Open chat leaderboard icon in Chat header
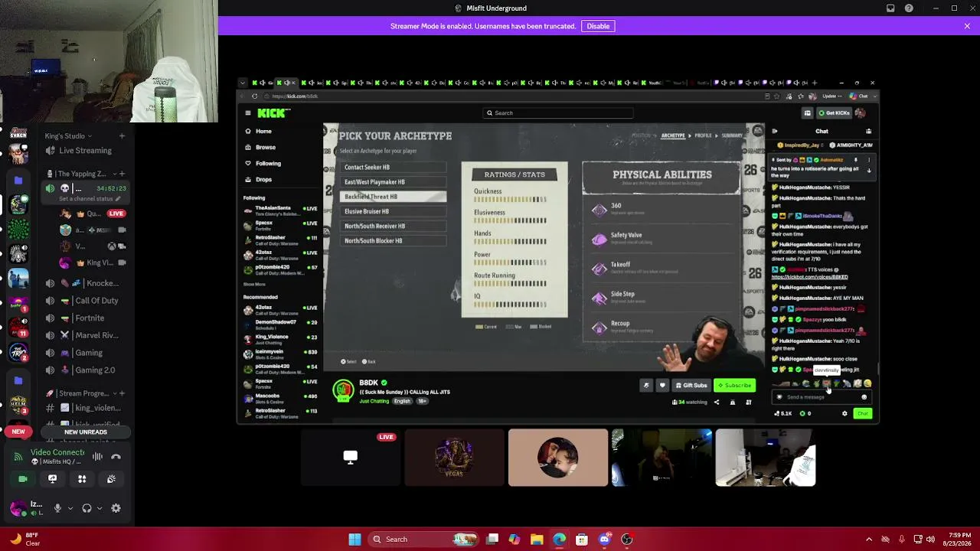 coord(868,131)
